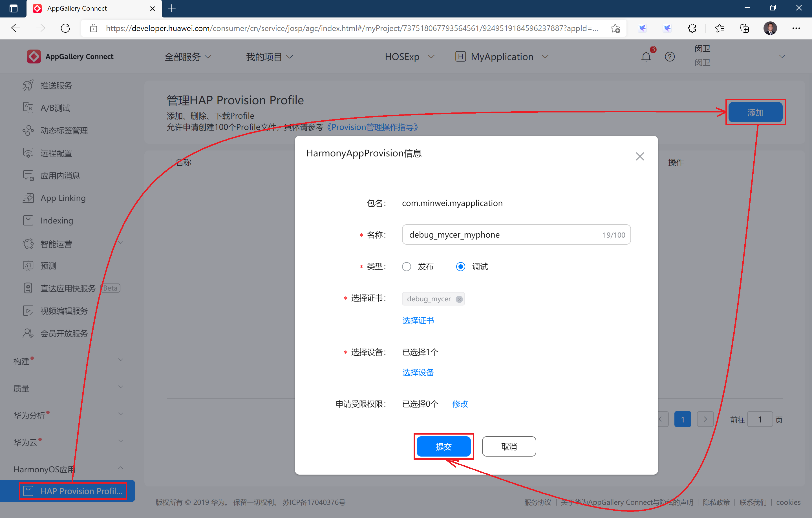Go to the next page arrow
The width and height of the screenshot is (812, 518).
pos(705,419)
